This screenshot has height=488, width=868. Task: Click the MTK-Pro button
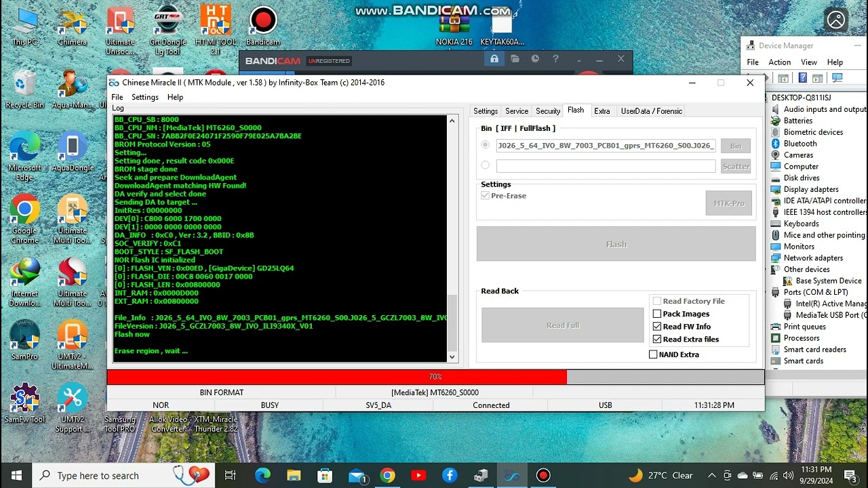pos(729,203)
